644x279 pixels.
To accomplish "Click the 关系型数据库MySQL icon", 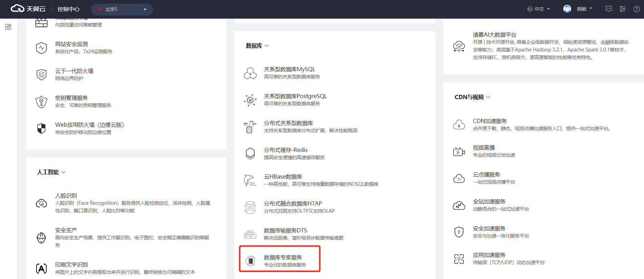I will [x=250, y=73].
